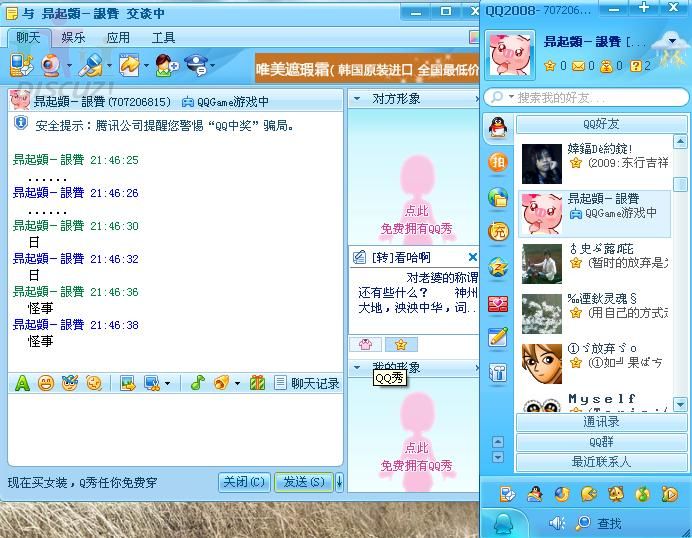Viewport: 692px width, 538px height.
Task: Open file transfer options dropdown arrow
Action: (x=146, y=66)
